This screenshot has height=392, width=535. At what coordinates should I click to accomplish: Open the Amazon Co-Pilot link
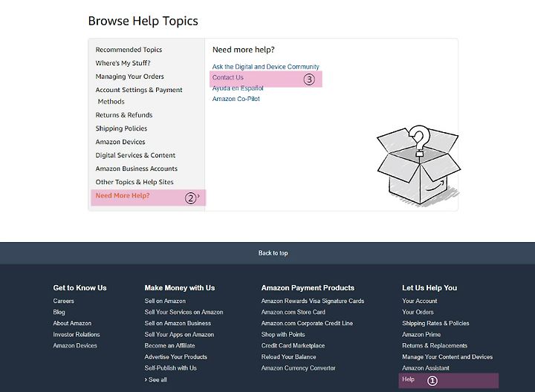click(236, 99)
